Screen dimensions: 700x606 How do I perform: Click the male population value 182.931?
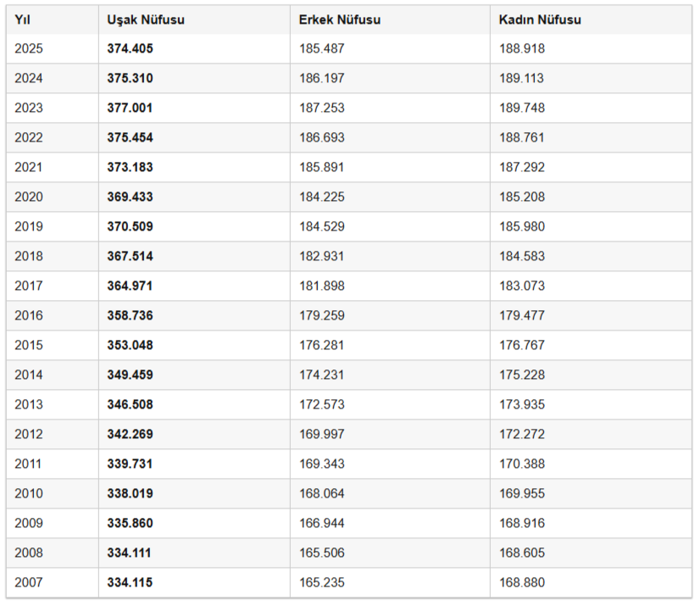coord(321,256)
